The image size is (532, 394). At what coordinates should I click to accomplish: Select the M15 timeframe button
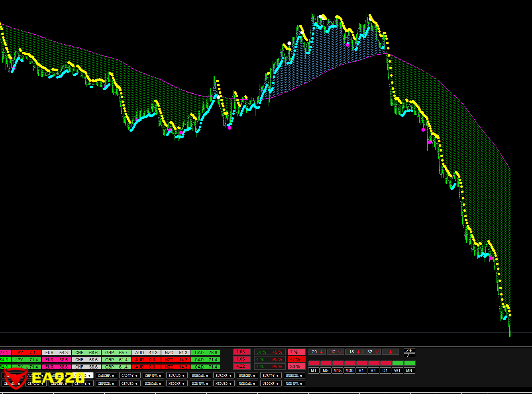(338, 370)
